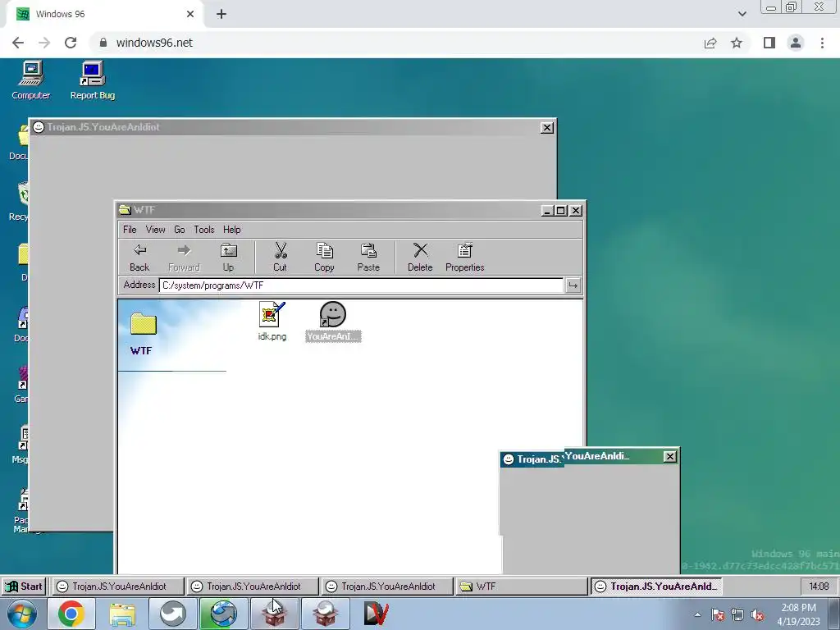
Task: Open the Windows 96 Start menu
Action: [x=24, y=586]
